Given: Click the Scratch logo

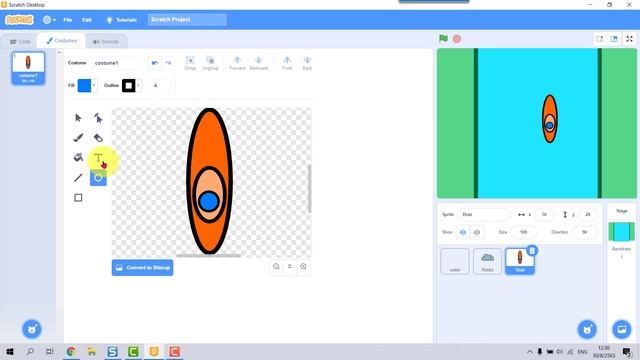Looking at the screenshot, I should (19, 20).
